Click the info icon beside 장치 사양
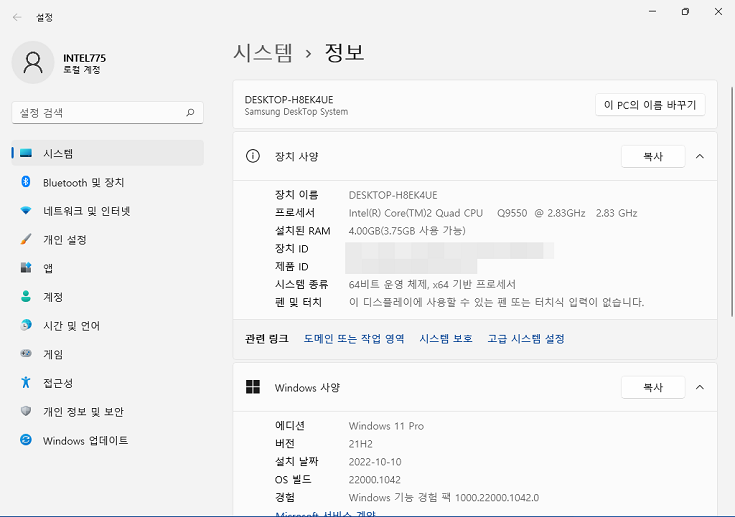 pyautogui.click(x=253, y=156)
